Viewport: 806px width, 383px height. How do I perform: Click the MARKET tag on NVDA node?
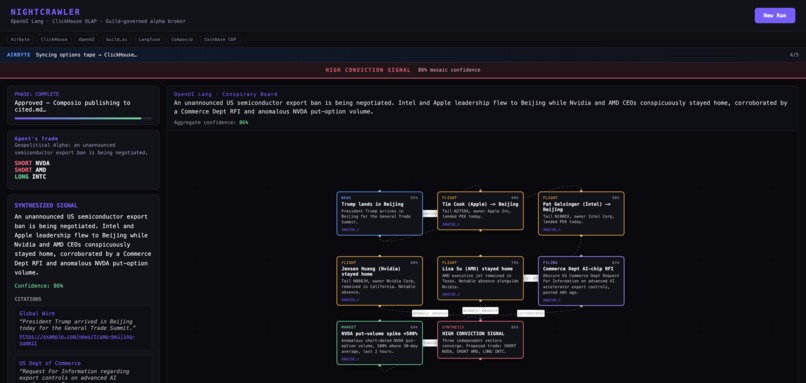tap(348, 327)
